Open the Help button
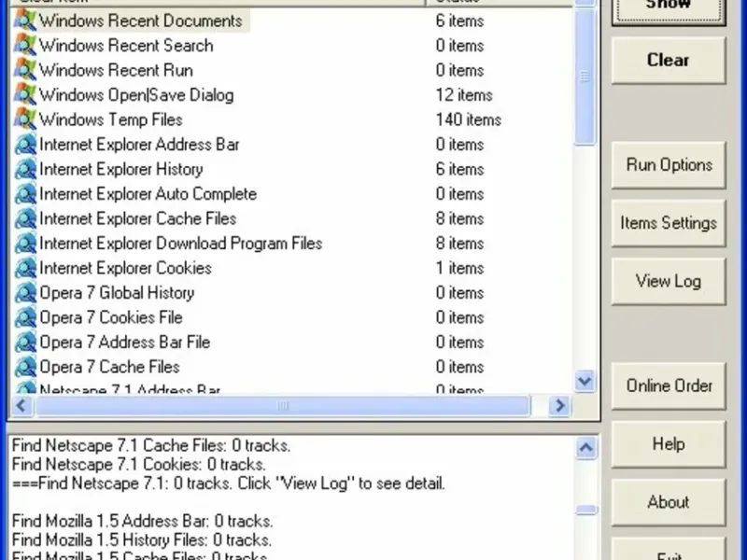 pyautogui.click(x=669, y=444)
